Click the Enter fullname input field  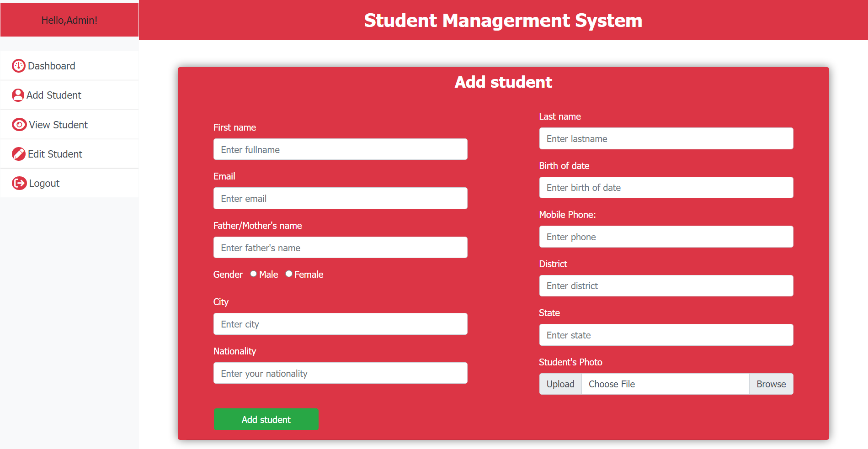pos(340,149)
